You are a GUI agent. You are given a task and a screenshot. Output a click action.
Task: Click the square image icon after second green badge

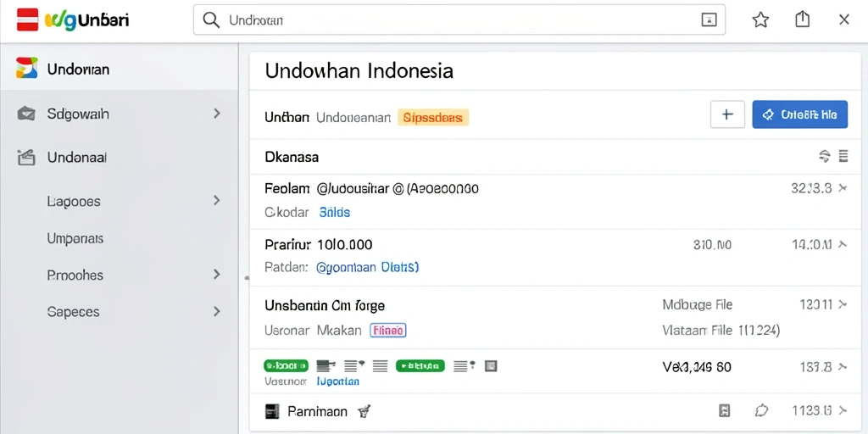tap(491, 365)
